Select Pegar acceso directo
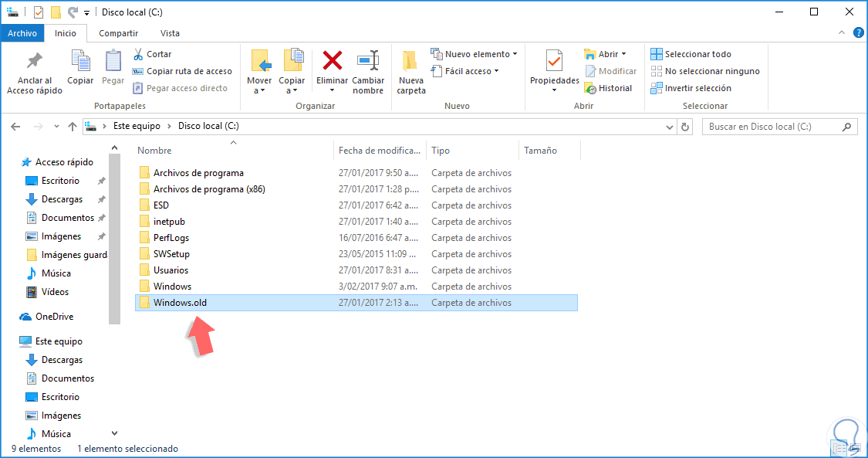The height and width of the screenshot is (458, 868). click(x=180, y=88)
